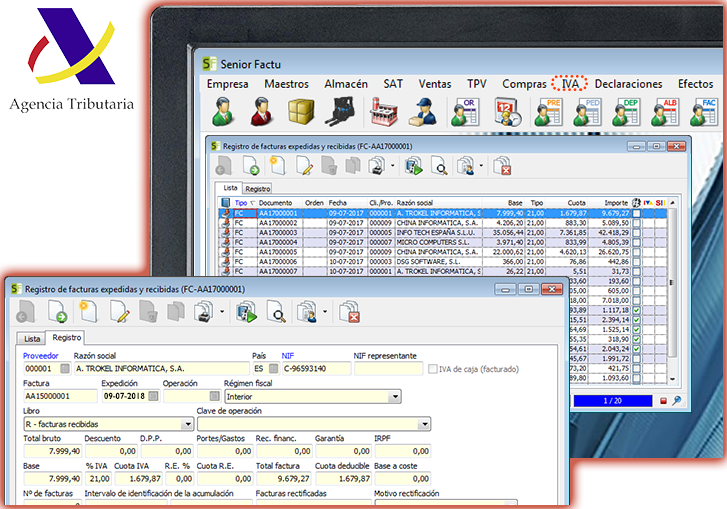This screenshot has height=509, width=727.
Task: Click edit pencil icon in list window
Action: pos(304,166)
